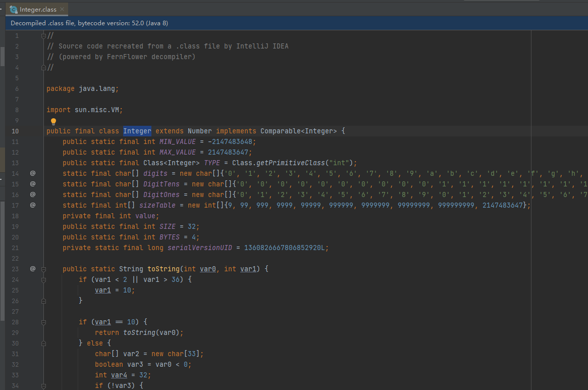The height and width of the screenshot is (390, 588).
Task: Click the underlined var0 parameter on line 23
Action: 208,269
